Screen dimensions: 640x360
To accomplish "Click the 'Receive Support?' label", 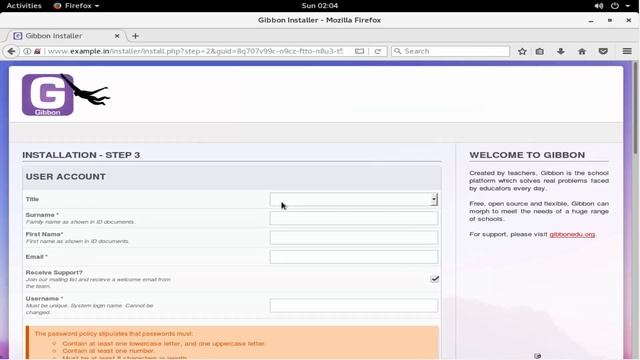I will pos(54,272).
